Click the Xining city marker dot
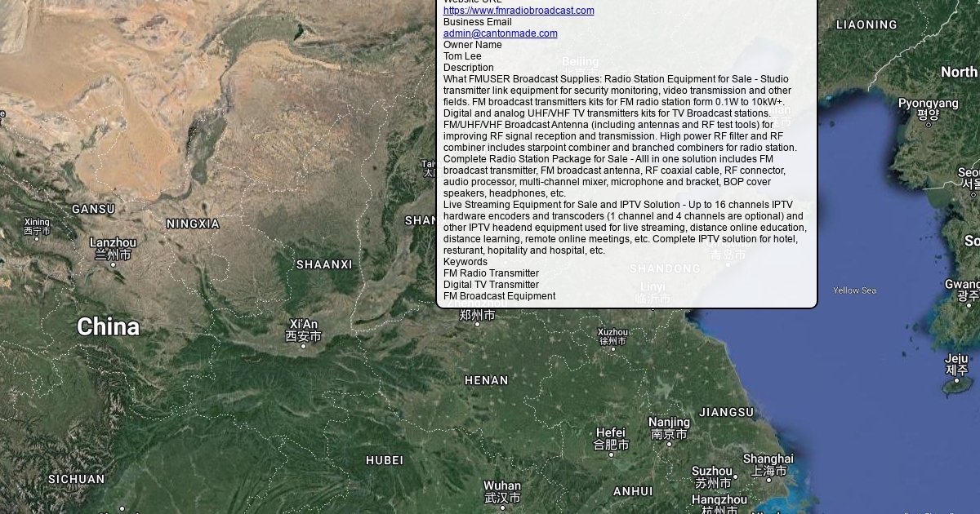The width and height of the screenshot is (980, 514). [37, 240]
